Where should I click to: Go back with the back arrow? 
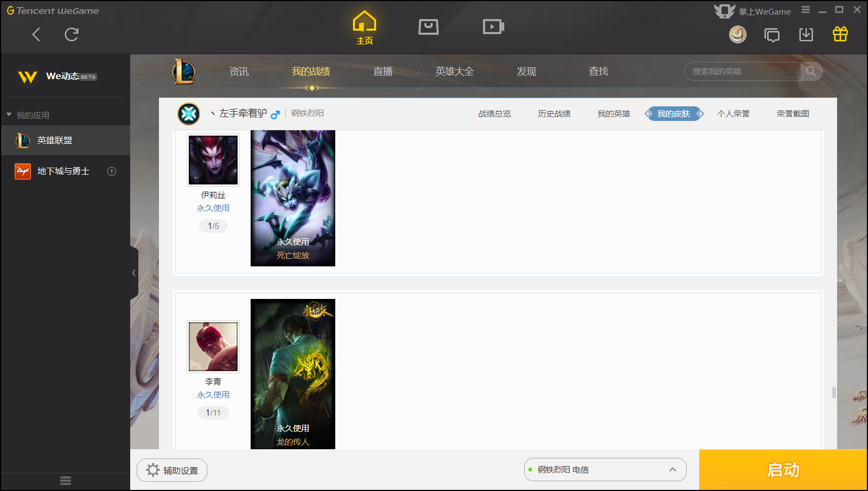click(x=36, y=35)
